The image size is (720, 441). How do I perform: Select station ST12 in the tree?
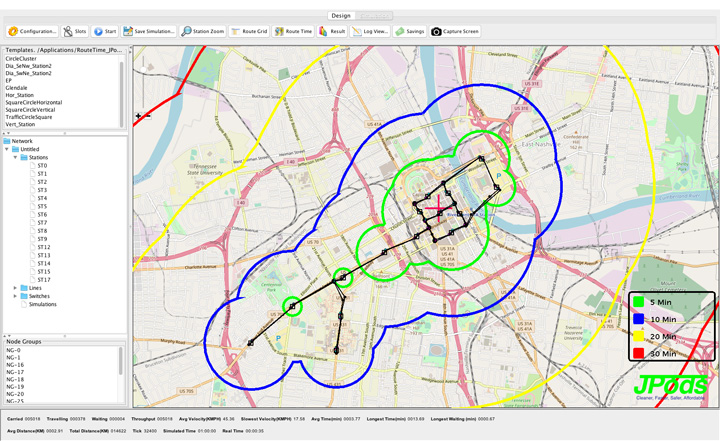point(44,247)
